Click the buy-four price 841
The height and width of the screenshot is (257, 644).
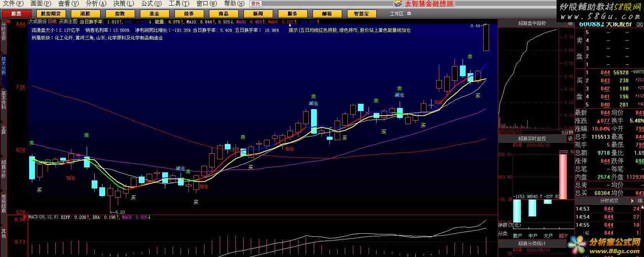(x=605, y=97)
